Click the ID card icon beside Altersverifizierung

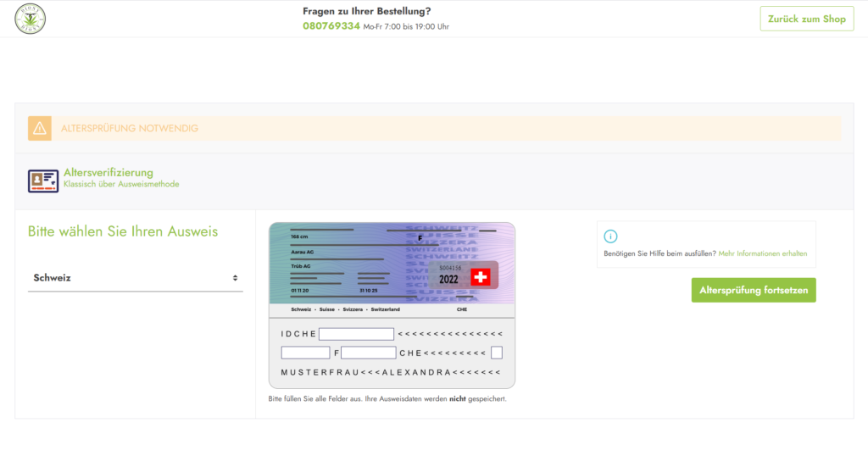click(43, 181)
